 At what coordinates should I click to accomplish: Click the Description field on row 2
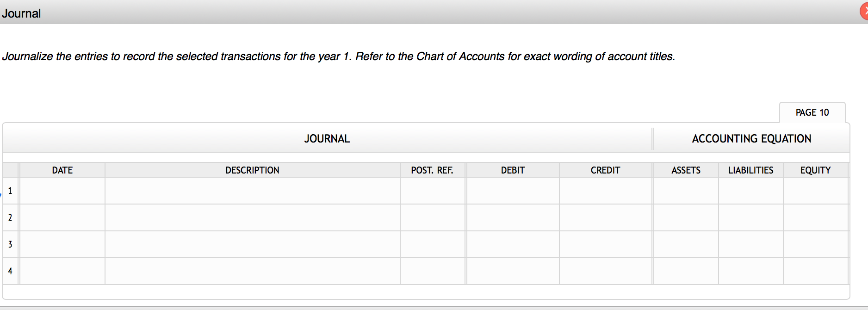tap(252, 217)
